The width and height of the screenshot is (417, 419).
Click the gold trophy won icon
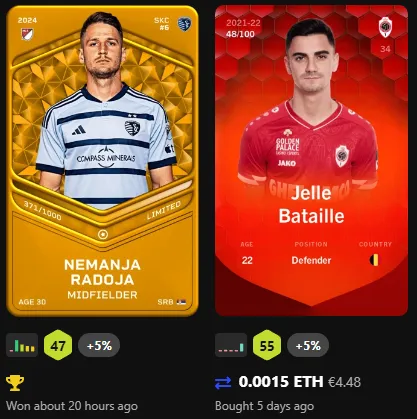tap(15, 383)
